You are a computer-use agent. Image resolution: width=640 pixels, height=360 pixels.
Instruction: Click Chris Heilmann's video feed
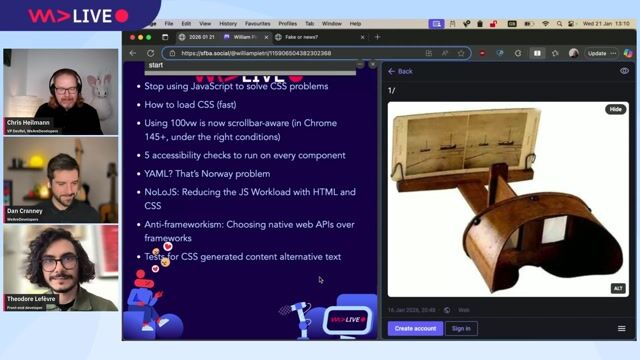pos(61,91)
